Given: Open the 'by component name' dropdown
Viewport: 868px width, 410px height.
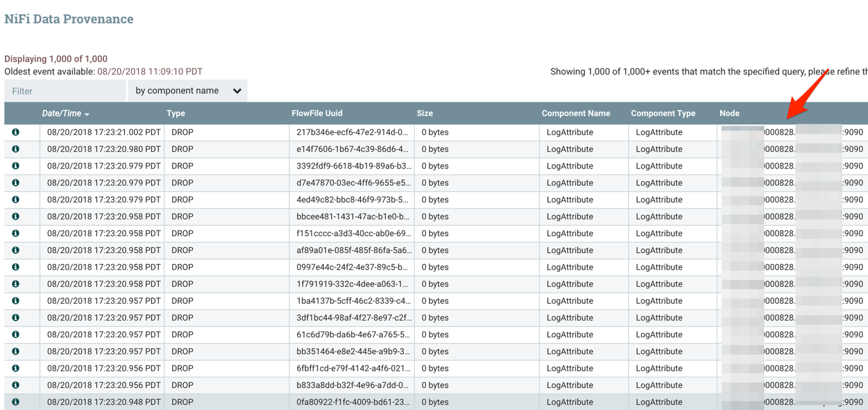Looking at the screenshot, I should (x=188, y=91).
